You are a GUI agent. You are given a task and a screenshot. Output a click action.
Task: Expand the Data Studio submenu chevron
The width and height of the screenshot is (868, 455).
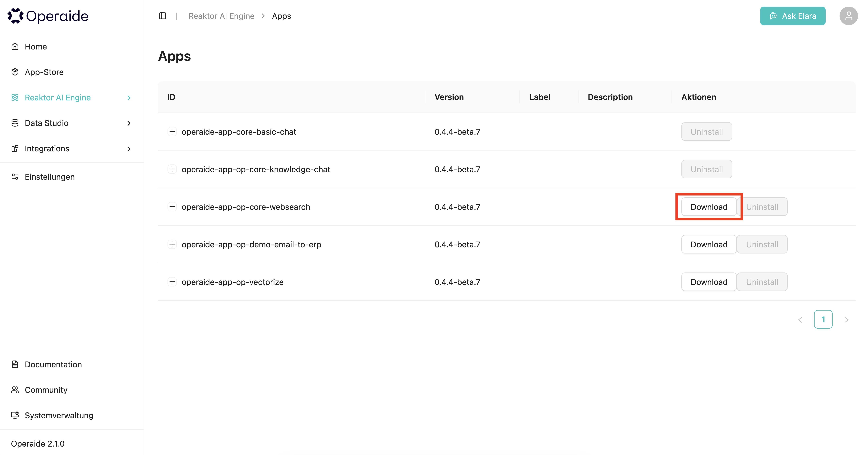[x=129, y=123]
